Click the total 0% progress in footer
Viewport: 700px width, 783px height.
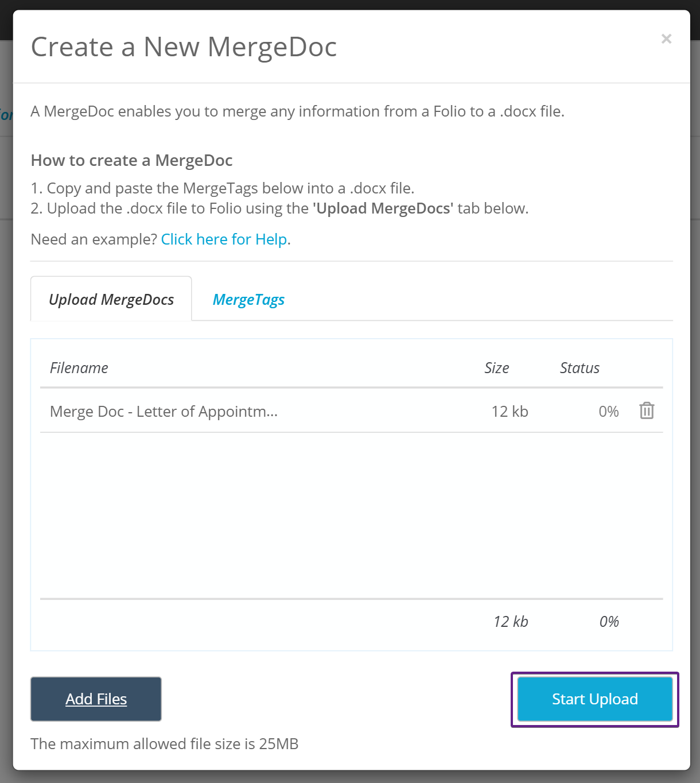pyautogui.click(x=609, y=622)
